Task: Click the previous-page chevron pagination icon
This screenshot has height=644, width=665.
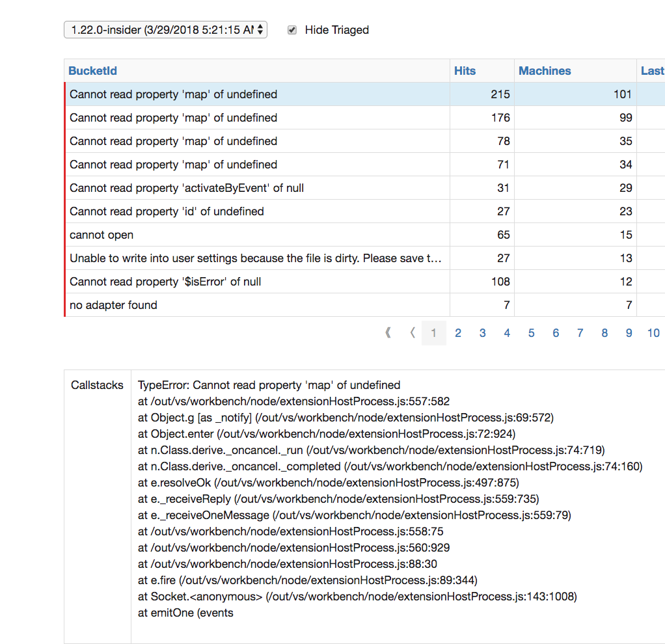Action: 413,332
